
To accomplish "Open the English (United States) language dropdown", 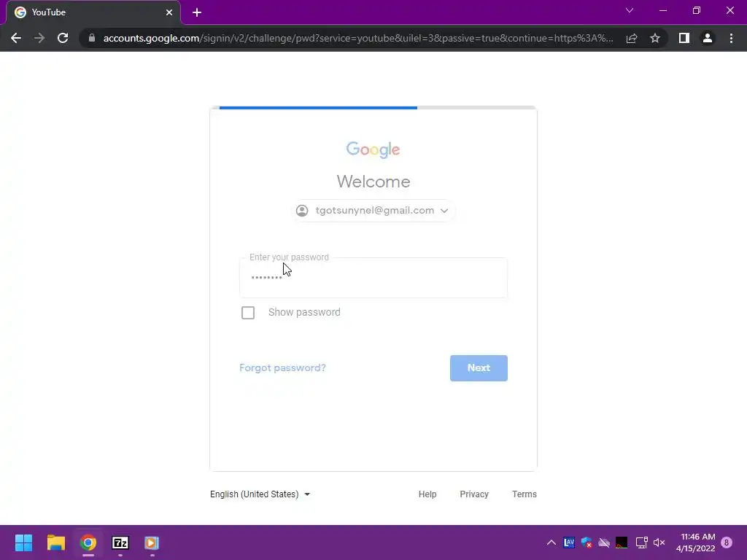I will coord(260,494).
